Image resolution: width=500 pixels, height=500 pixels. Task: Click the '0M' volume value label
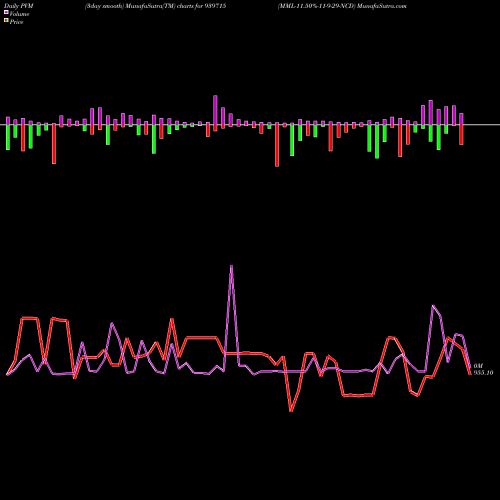(478, 366)
